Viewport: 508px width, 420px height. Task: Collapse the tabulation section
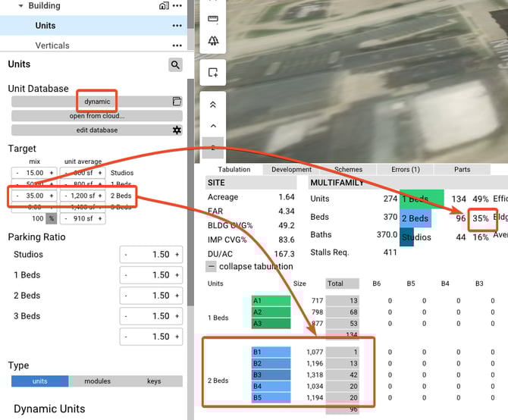click(x=212, y=267)
